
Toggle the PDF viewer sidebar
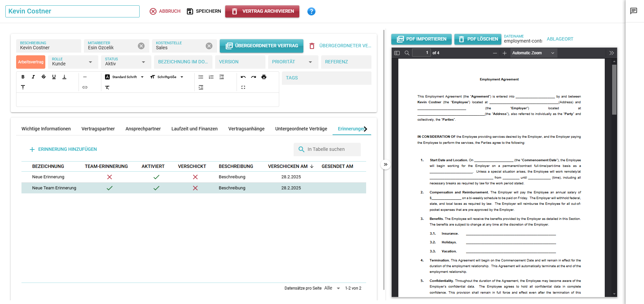(x=397, y=53)
